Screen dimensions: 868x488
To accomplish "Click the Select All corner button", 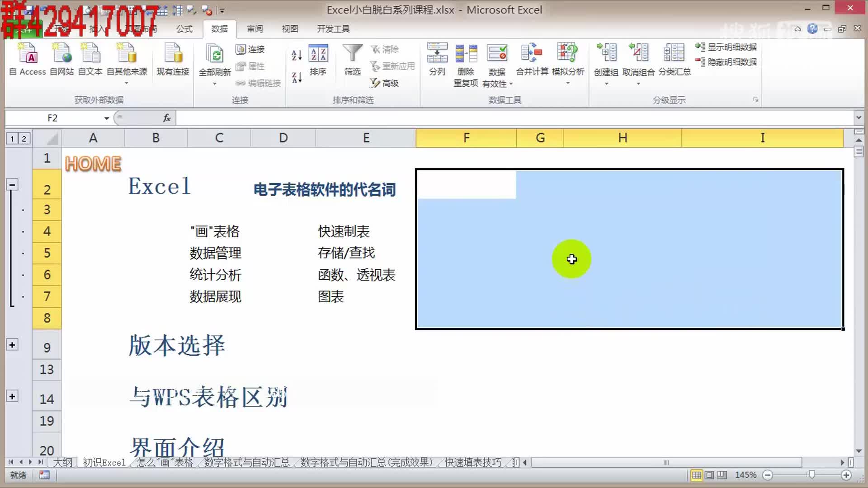I will (x=47, y=138).
